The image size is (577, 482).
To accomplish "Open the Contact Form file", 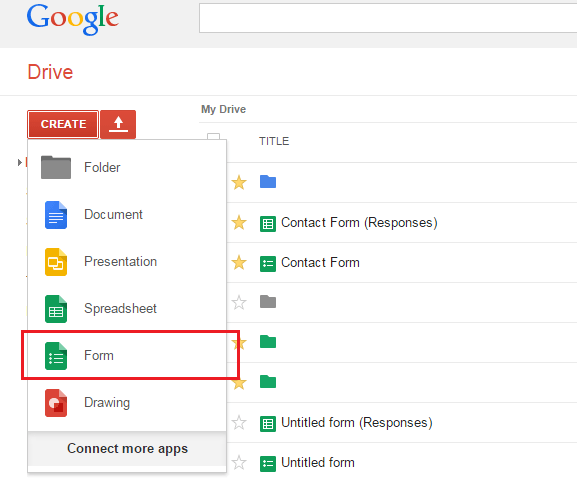I will click(x=320, y=263).
